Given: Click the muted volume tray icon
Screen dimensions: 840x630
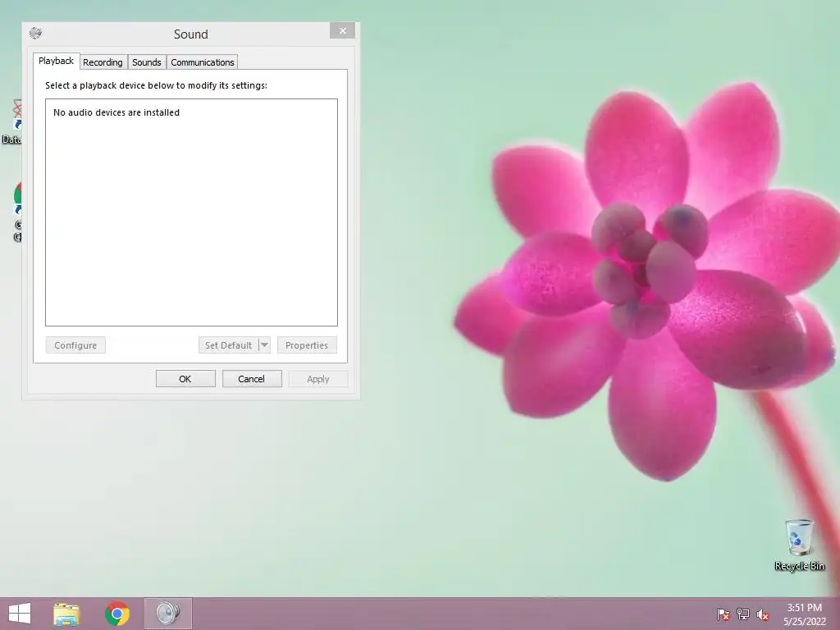Looking at the screenshot, I should 763,614.
